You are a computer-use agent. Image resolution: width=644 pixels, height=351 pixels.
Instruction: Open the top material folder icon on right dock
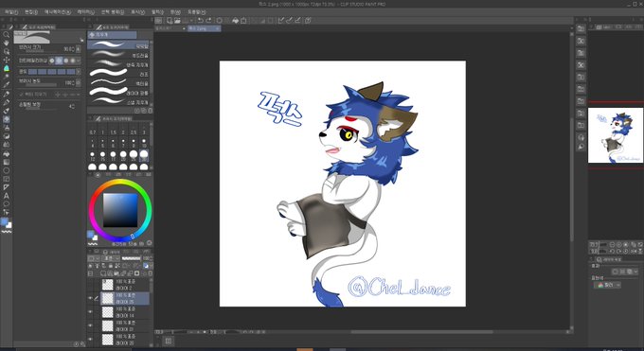[x=581, y=28]
